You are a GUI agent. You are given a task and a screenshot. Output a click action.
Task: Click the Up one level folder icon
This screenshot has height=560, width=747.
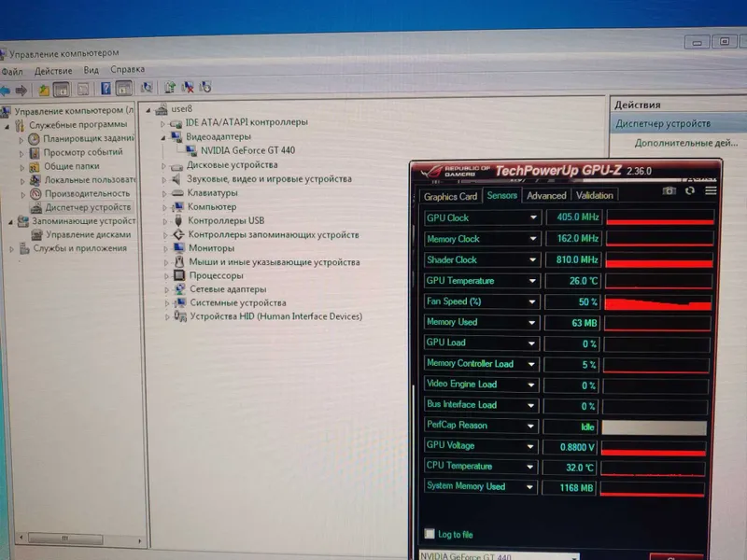pos(44,90)
